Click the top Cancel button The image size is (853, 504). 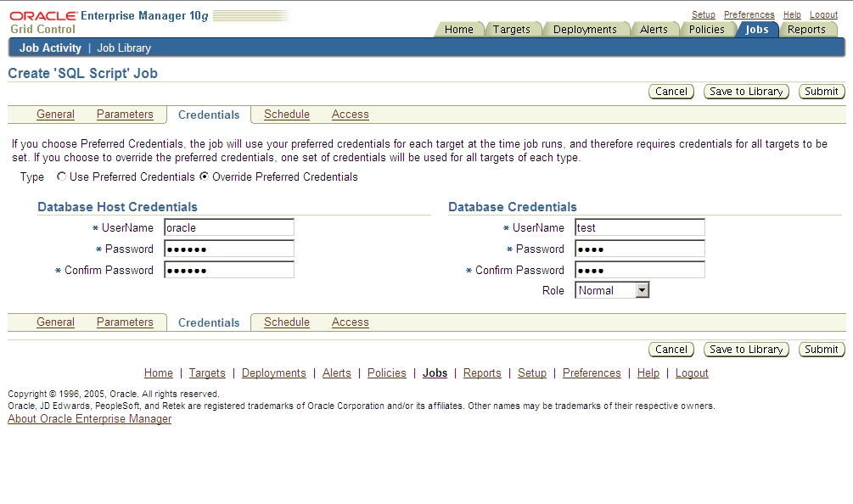tap(671, 92)
